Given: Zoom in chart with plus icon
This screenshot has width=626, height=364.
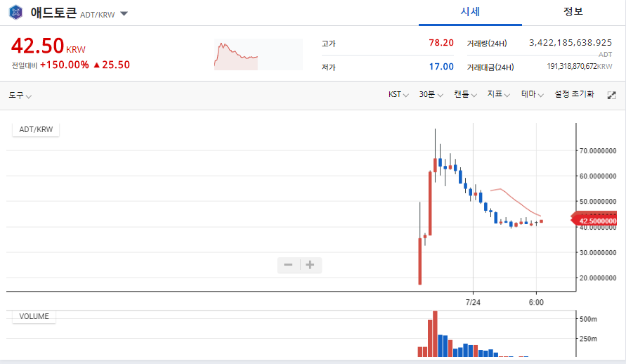Looking at the screenshot, I should point(310,265).
